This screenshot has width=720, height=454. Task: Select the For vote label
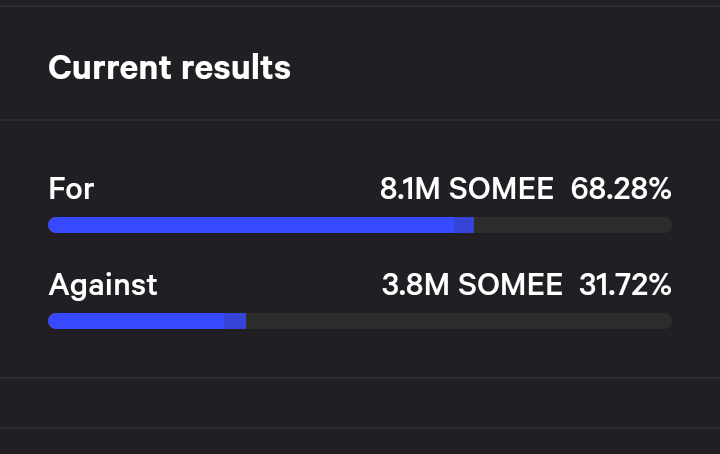(x=71, y=189)
